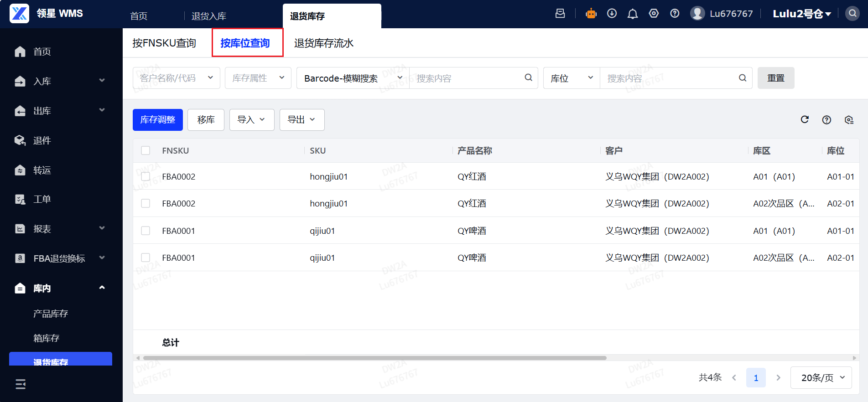
Task: Check the row FBA0002 with 库位 A01-01
Action: pyautogui.click(x=146, y=176)
